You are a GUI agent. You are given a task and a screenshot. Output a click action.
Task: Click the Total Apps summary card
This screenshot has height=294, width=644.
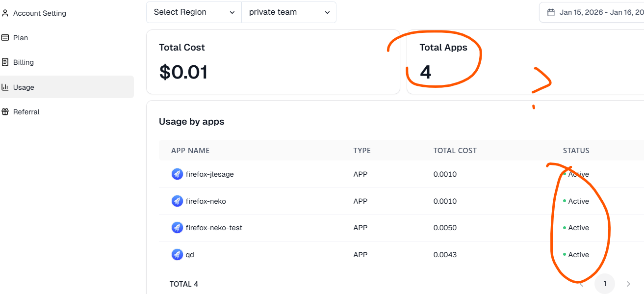(x=525, y=62)
